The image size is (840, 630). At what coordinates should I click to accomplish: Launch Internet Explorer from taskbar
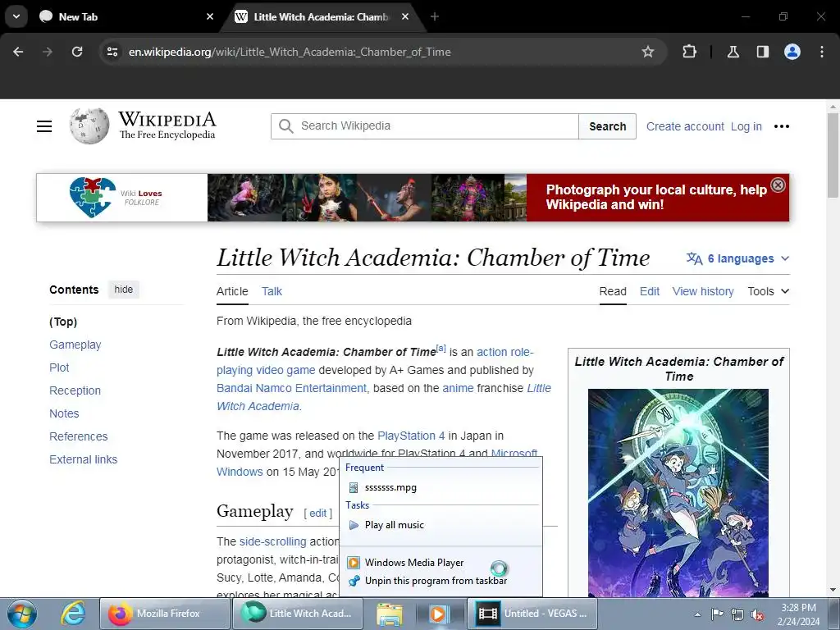[x=72, y=614]
